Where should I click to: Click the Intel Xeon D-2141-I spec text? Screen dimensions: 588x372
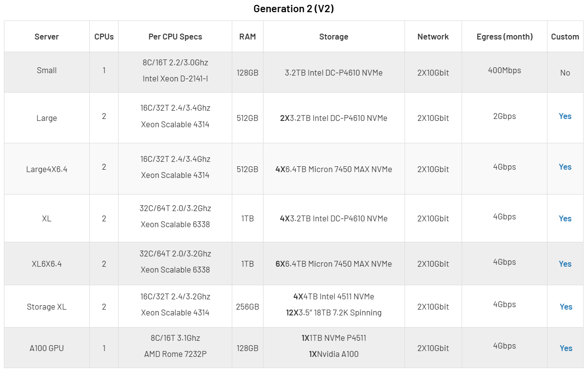pyautogui.click(x=175, y=78)
